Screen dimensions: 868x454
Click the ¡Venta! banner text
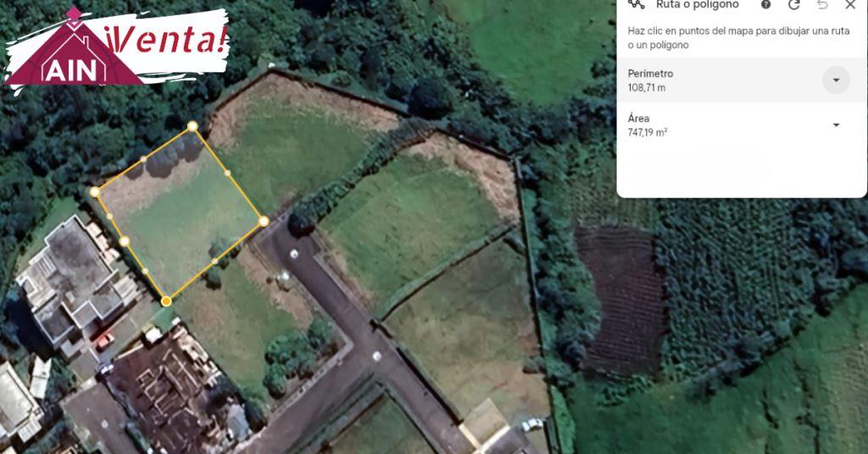point(165,40)
